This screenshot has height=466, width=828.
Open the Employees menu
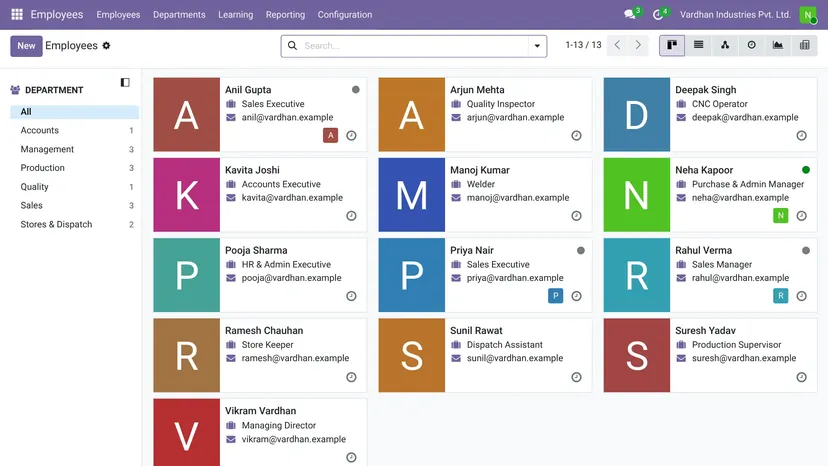click(x=118, y=15)
